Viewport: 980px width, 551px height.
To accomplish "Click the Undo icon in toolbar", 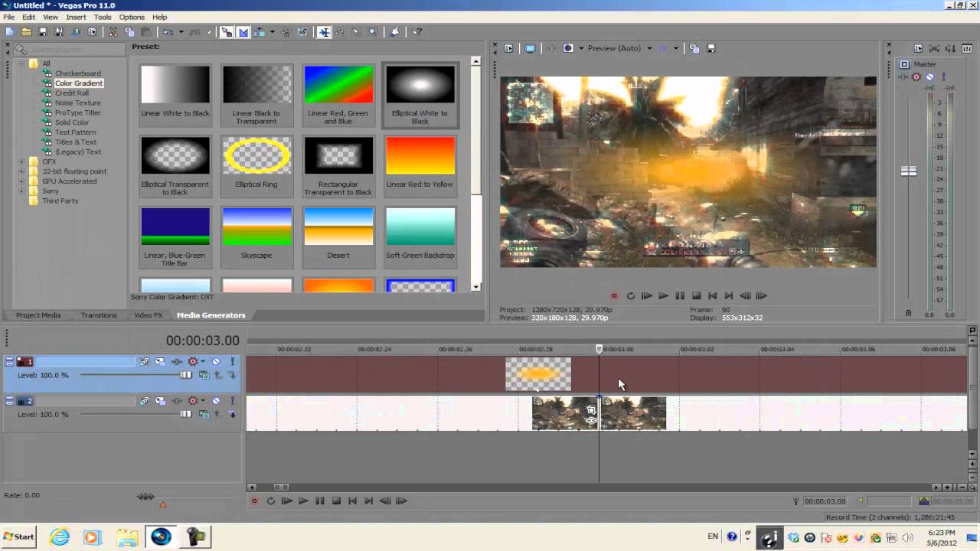I will tap(168, 32).
